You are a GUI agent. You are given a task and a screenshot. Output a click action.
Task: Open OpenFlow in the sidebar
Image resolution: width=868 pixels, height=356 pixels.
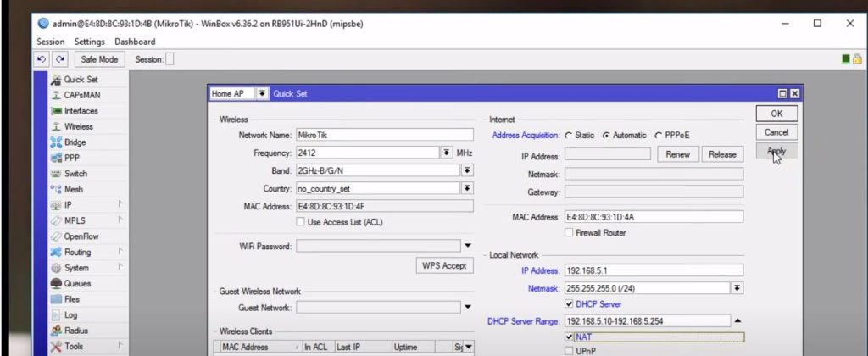point(81,236)
